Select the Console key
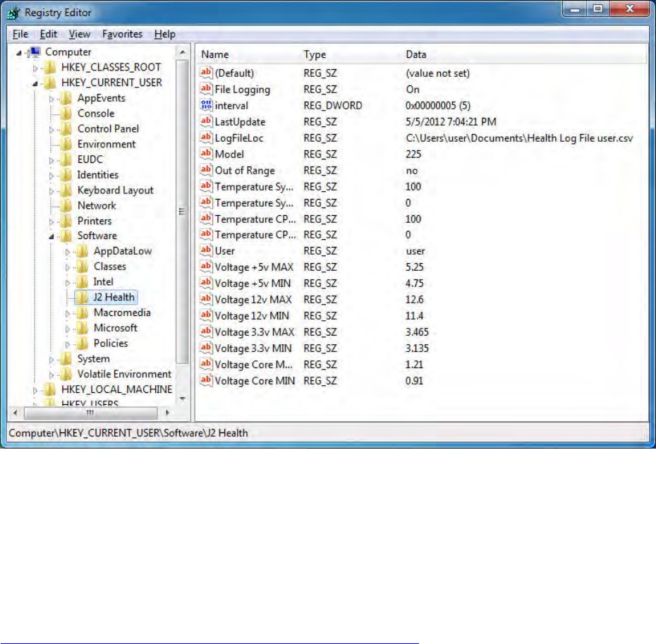The image size is (656, 644). click(96, 114)
